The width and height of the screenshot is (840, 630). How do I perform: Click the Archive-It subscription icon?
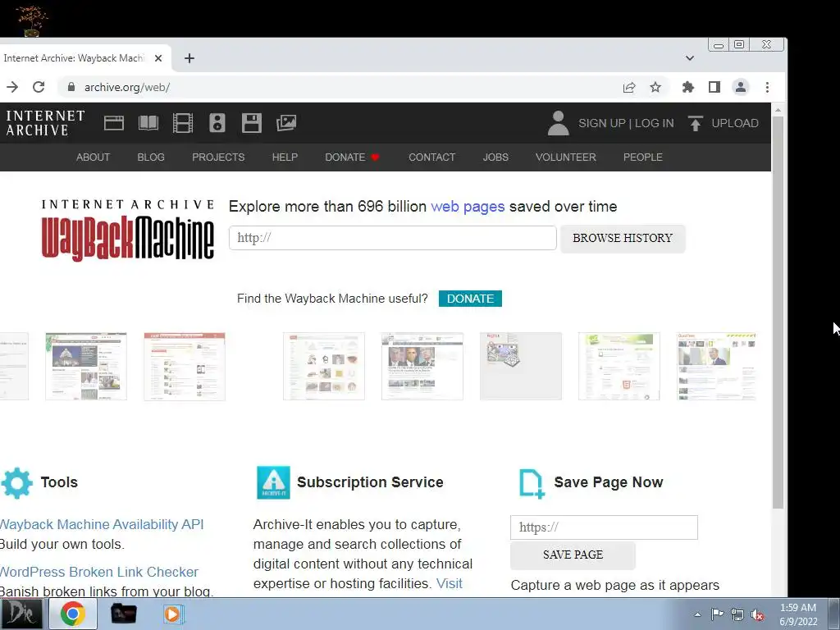coord(273,482)
